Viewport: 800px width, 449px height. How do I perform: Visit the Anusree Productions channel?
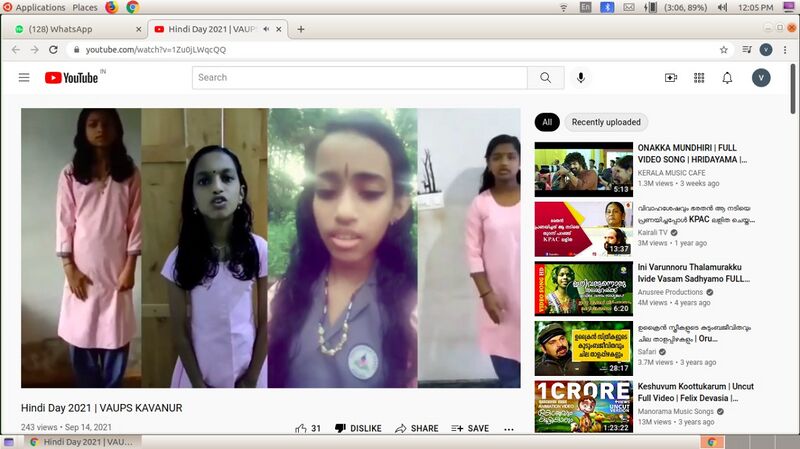pos(670,292)
